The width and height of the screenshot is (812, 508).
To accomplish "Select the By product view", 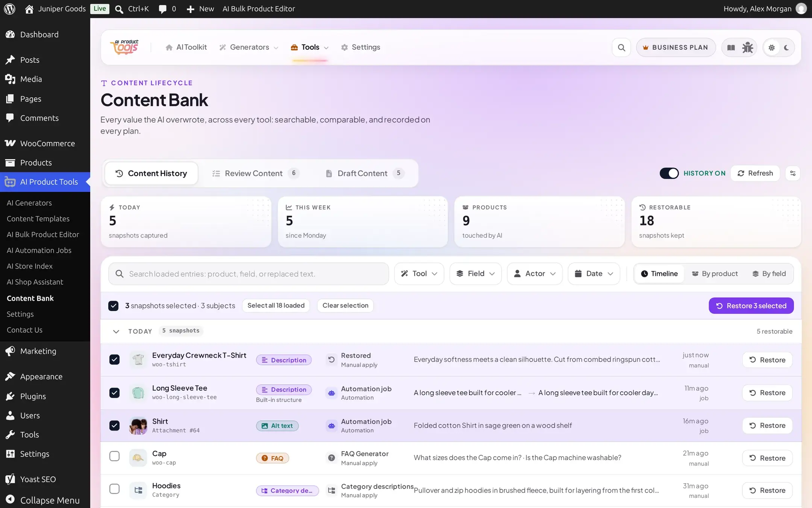I will (x=715, y=274).
